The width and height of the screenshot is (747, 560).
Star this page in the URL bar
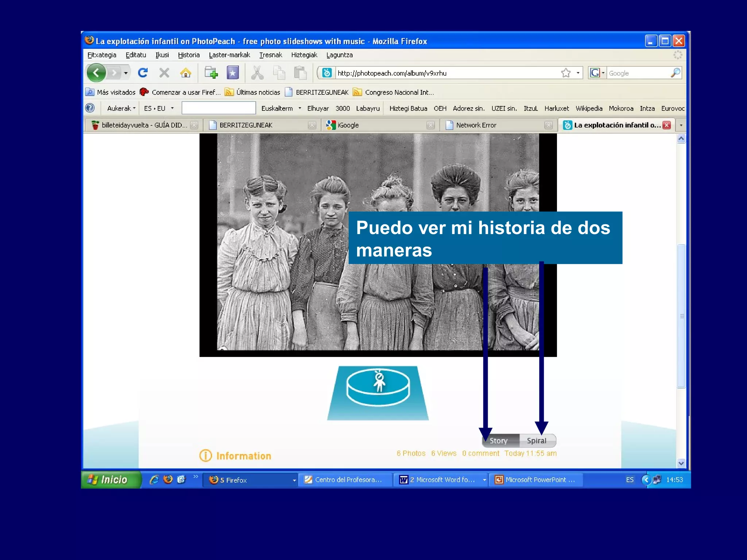tap(566, 73)
